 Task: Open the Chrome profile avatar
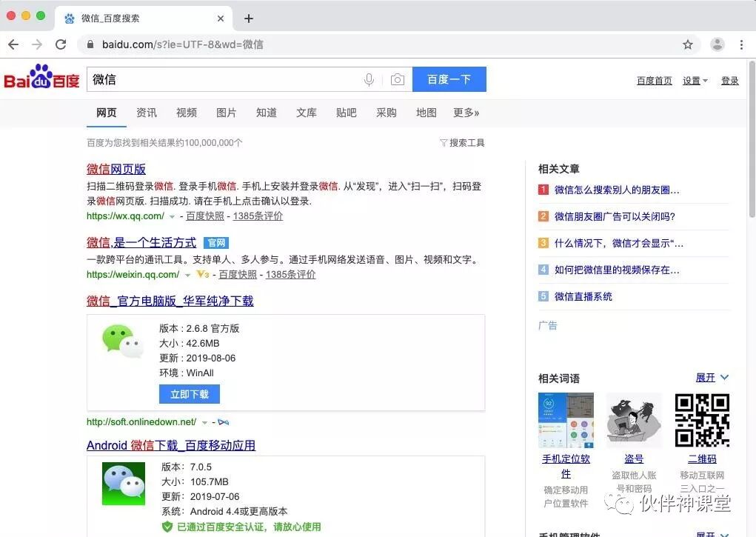[717, 44]
